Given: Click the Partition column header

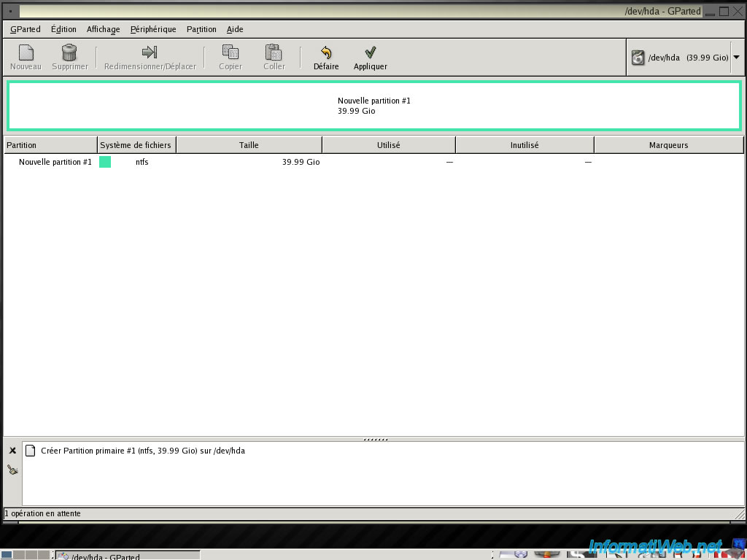Looking at the screenshot, I should (50, 145).
